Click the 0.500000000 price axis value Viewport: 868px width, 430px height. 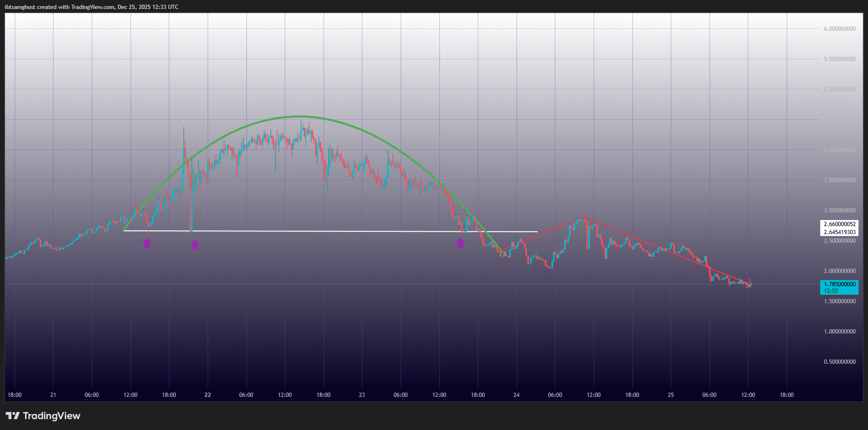point(840,362)
